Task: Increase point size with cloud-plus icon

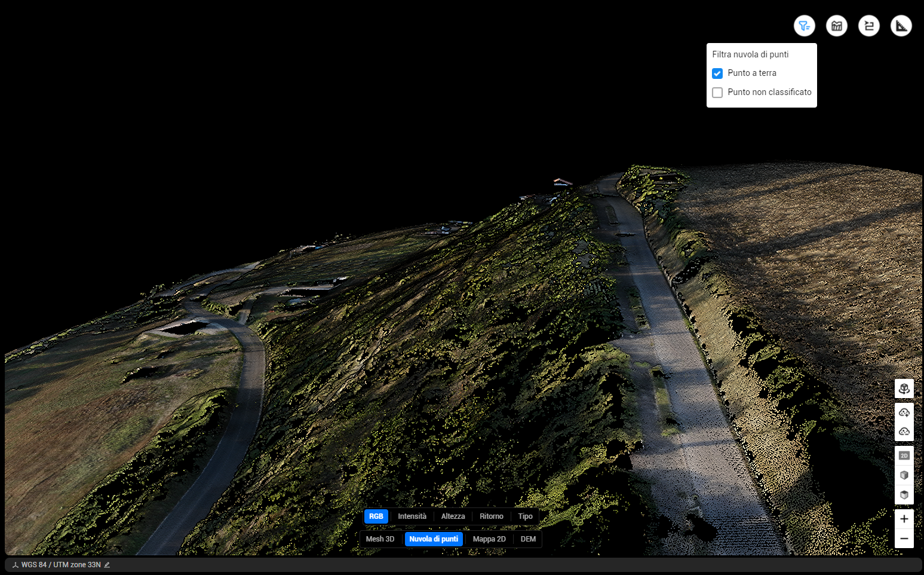Action: pyautogui.click(x=904, y=412)
